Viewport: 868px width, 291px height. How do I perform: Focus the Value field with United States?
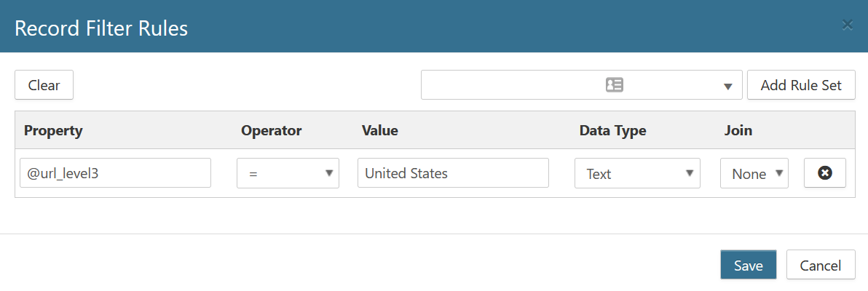coord(452,173)
